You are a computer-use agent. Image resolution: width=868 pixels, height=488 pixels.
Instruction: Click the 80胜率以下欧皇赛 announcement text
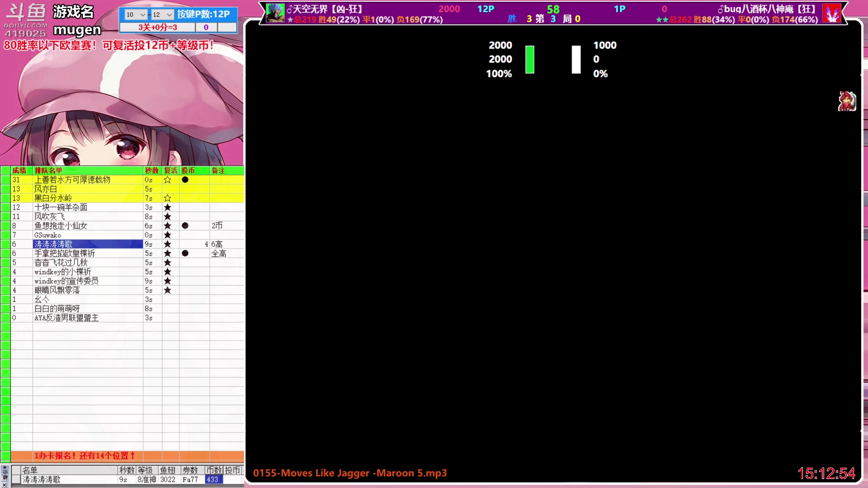click(x=108, y=45)
